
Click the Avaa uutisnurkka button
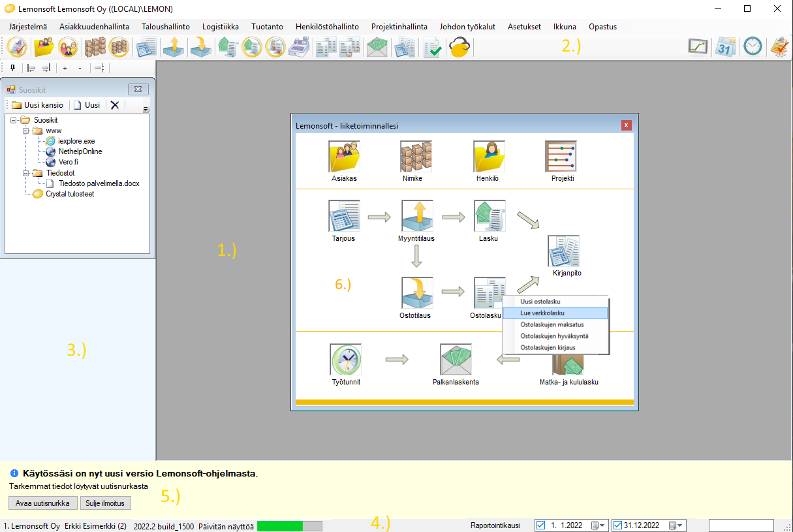coord(42,503)
